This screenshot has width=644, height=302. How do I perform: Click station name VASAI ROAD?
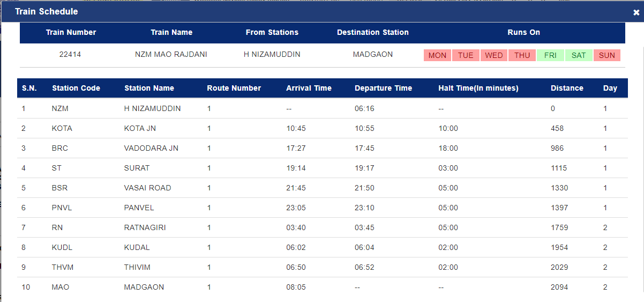(147, 188)
